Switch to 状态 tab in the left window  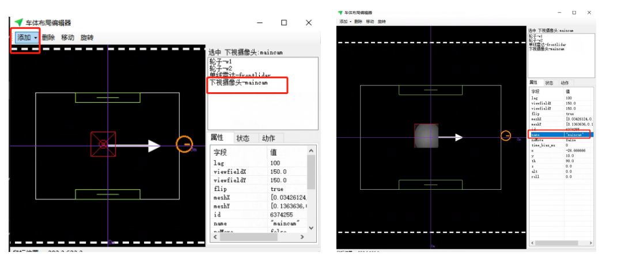click(x=243, y=138)
